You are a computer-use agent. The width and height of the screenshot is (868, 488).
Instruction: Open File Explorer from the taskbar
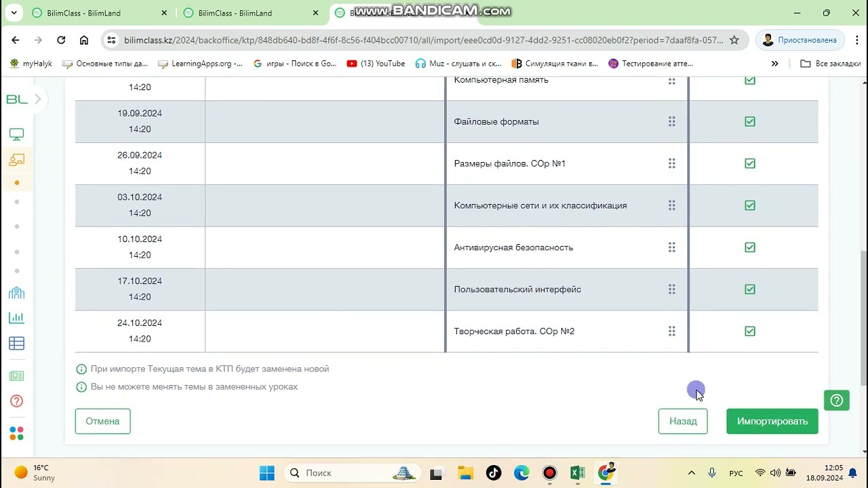[465, 473]
